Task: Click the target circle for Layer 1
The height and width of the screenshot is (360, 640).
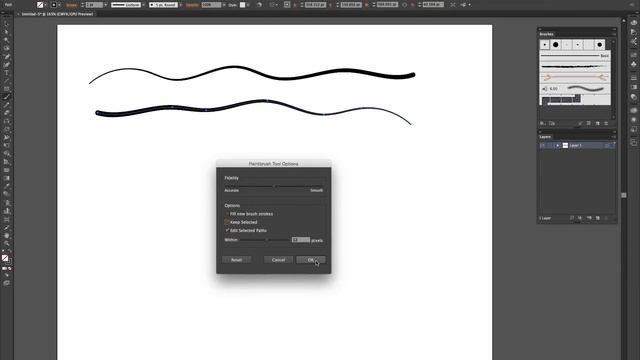Action: coord(607,146)
